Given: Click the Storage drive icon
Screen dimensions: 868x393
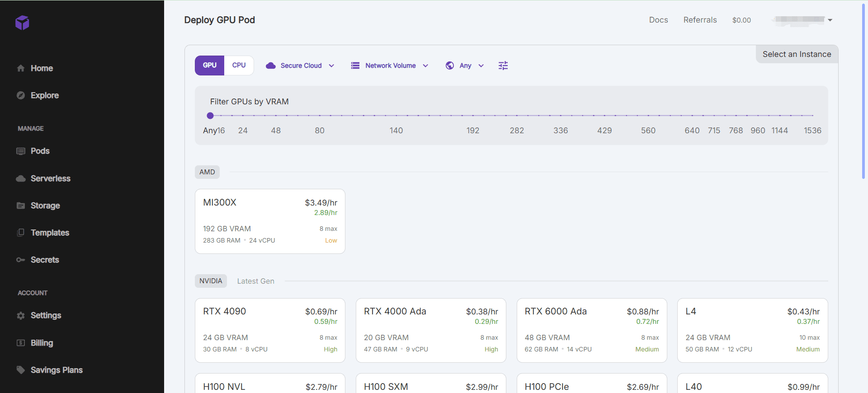Looking at the screenshot, I should pyautogui.click(x=21, y=206).
